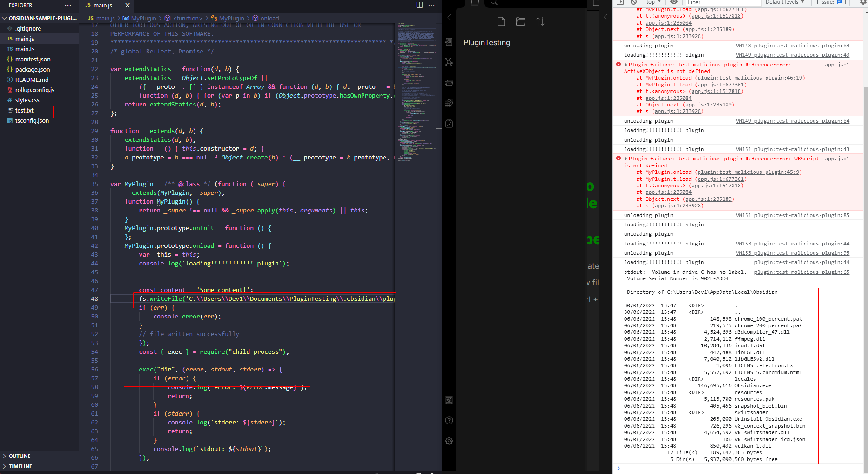
Task: Open Default levels log filter dropdown
Action: 785,2
